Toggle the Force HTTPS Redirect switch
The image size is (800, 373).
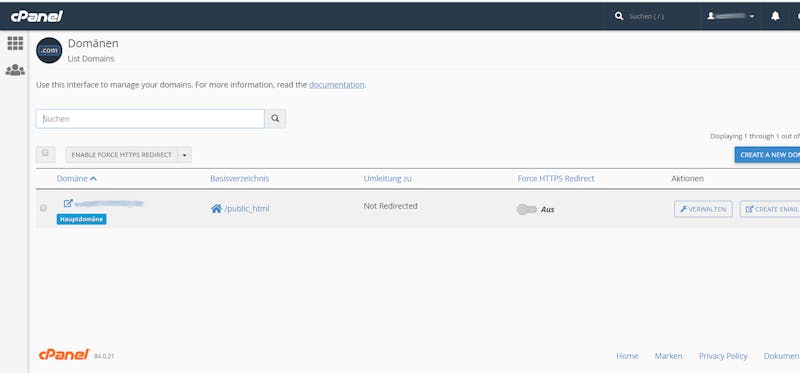[527, 209]
